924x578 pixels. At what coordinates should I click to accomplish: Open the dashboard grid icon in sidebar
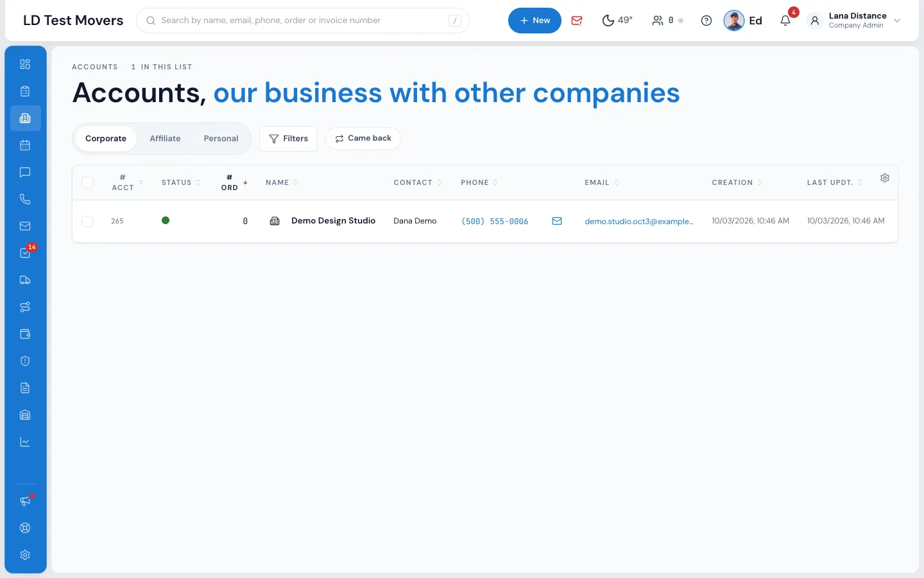[x=25, y=64]
